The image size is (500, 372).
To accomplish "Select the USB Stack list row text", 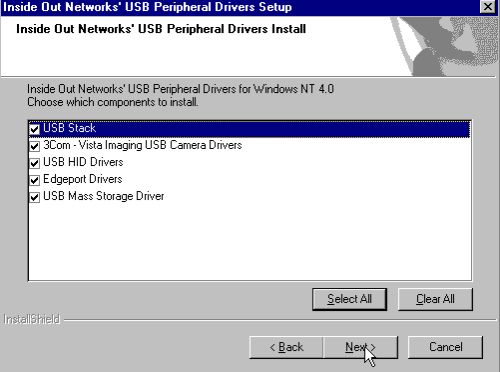I will click(x=70, y=128).
